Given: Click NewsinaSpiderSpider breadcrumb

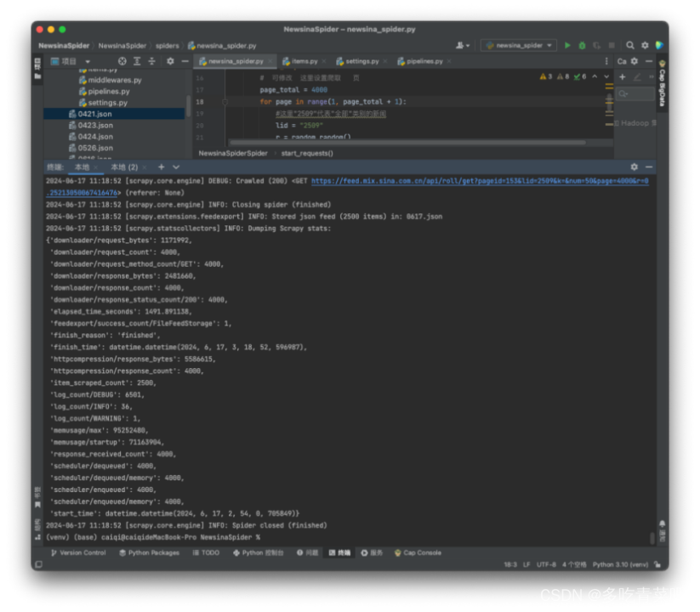Looking at the screenshot, I should pos(233,154).
